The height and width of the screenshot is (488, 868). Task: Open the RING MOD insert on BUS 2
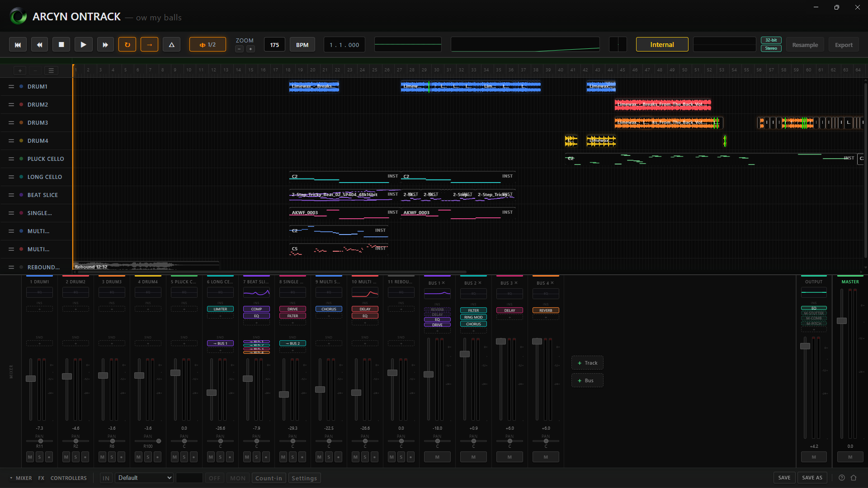[x=473, y=317]
